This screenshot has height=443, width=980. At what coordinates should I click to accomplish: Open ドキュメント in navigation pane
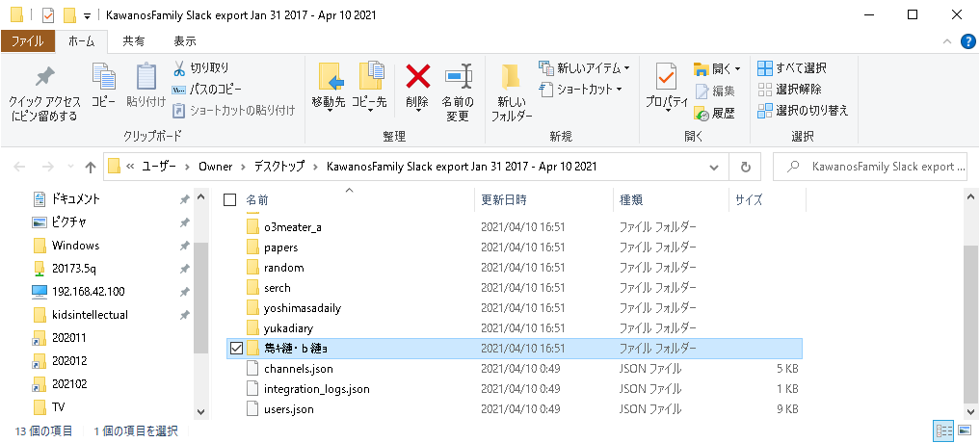point(75,198)
